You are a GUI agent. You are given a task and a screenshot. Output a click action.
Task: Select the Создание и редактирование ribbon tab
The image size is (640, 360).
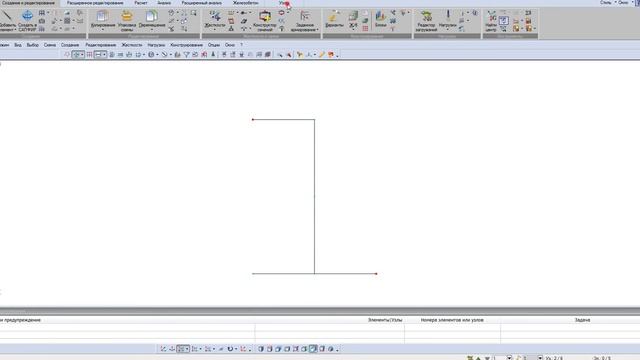(x=28, y=3)
